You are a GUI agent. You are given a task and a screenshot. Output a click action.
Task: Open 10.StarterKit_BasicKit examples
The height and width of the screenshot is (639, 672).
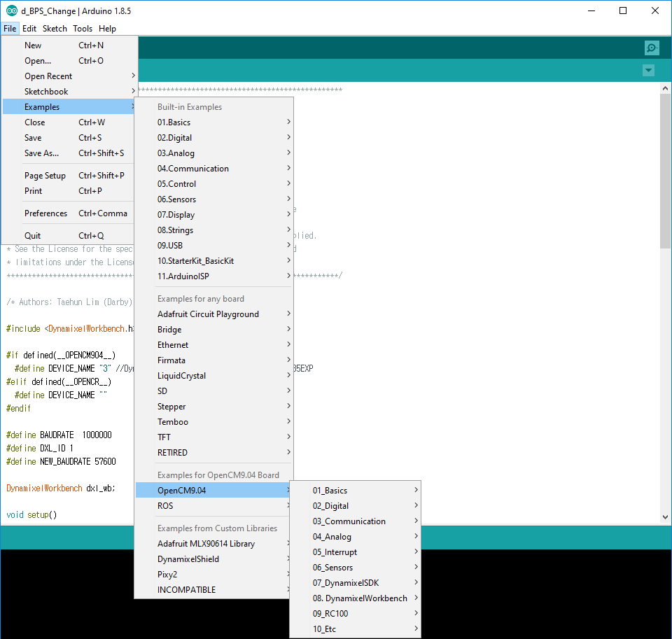tap(214, 261)
